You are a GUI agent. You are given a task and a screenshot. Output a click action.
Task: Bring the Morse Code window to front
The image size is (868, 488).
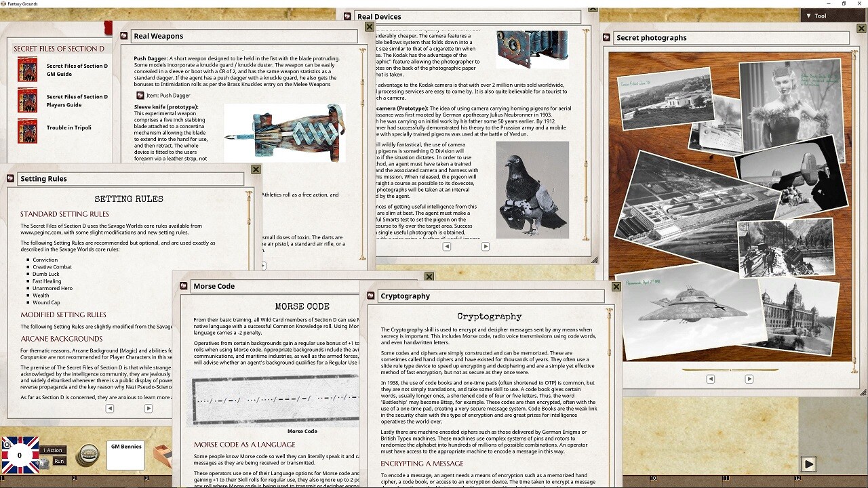(271, 285)
